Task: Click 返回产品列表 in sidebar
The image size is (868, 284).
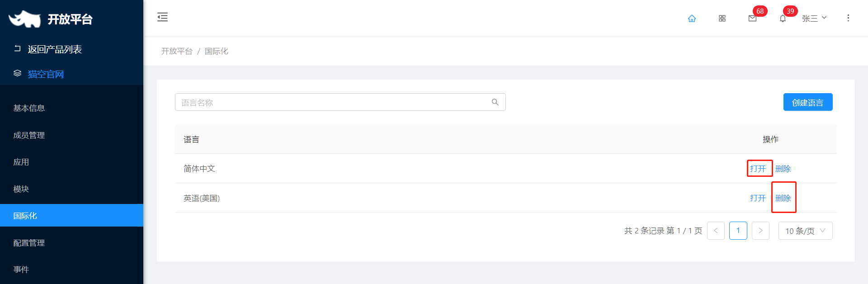Action: point(55,49)
